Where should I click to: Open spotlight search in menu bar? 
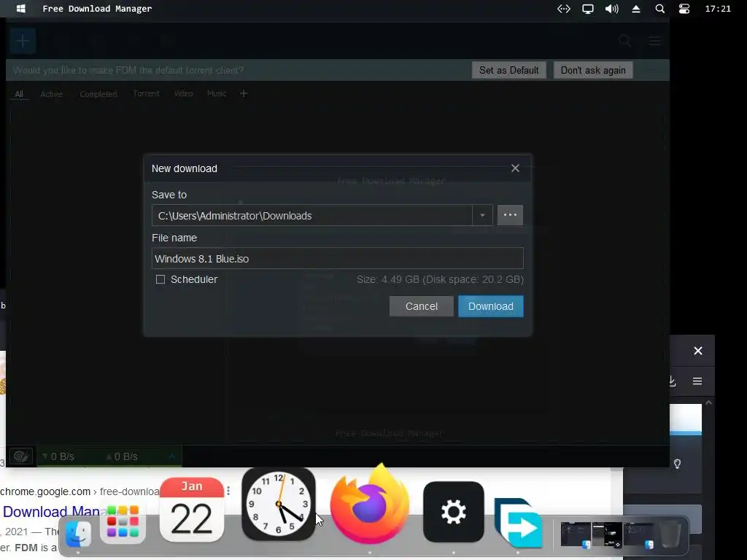tap(659, 9)
